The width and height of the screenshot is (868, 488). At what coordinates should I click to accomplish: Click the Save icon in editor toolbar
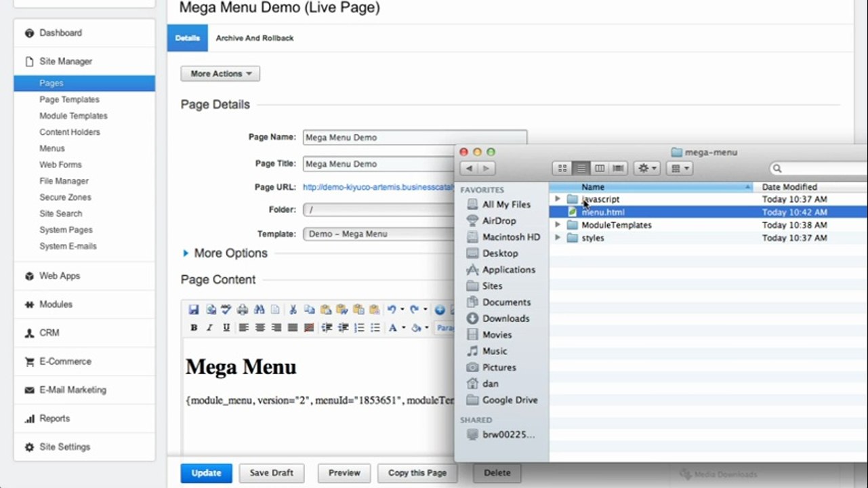[194, 310]
